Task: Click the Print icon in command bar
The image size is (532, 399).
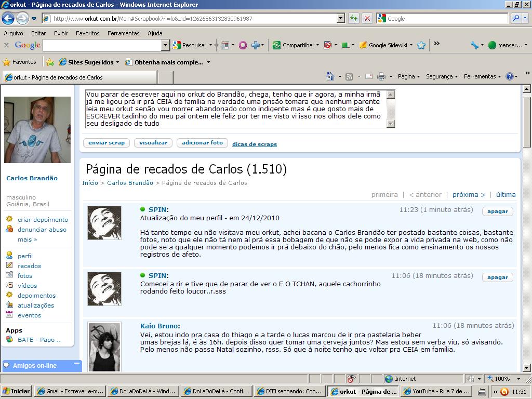Action: pos(381,77)
